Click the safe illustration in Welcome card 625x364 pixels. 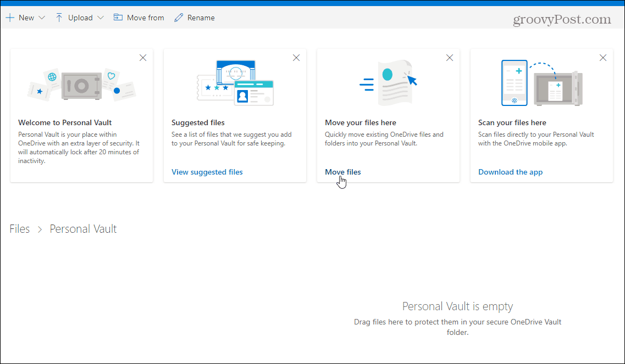tap(82, 84)
